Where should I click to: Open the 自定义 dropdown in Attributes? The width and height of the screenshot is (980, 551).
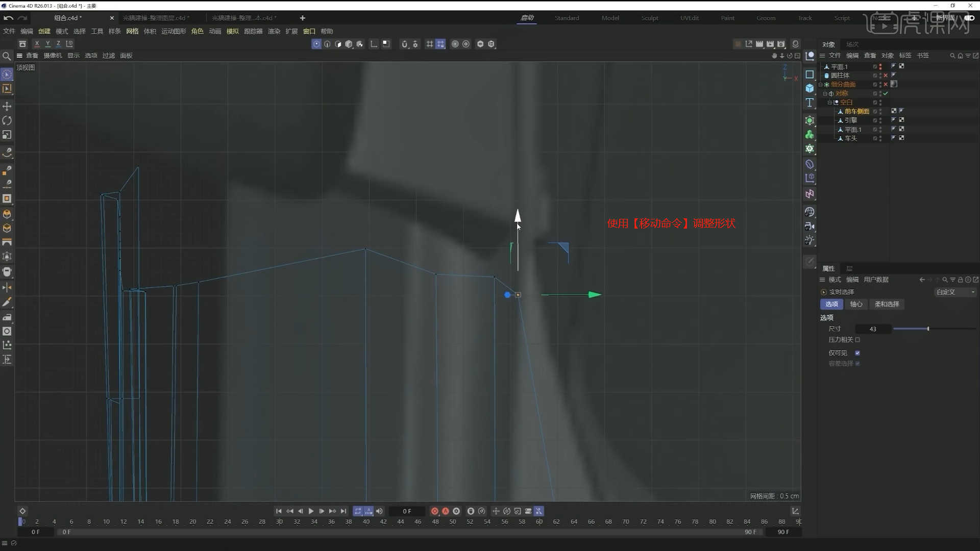pyautogui.click(x=955, y=292)
